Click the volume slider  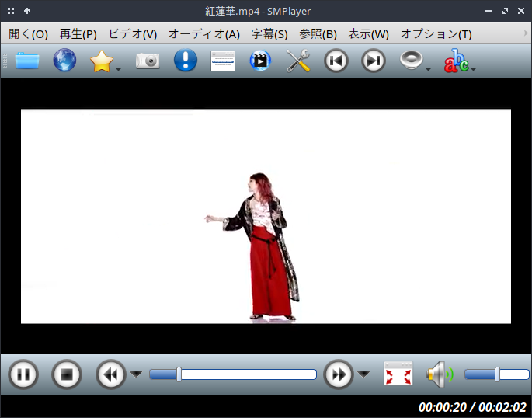[497, 374]
